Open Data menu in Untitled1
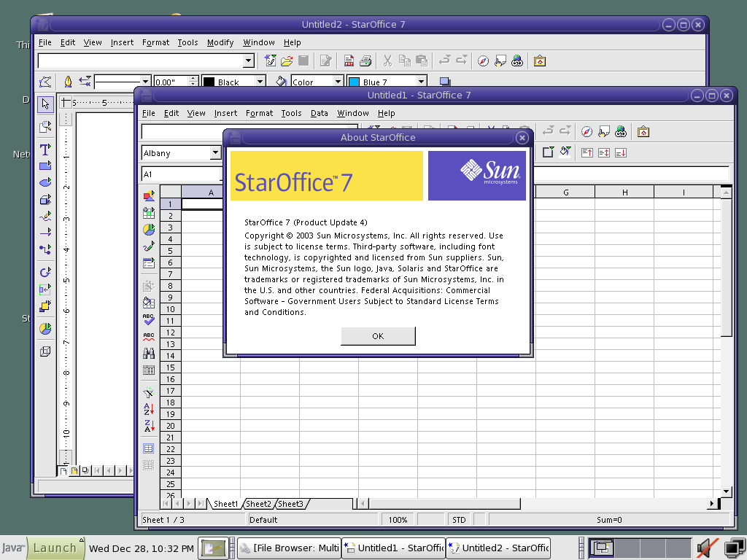The width and height of the screenshot is (747, 560). (x=320, y=113)
